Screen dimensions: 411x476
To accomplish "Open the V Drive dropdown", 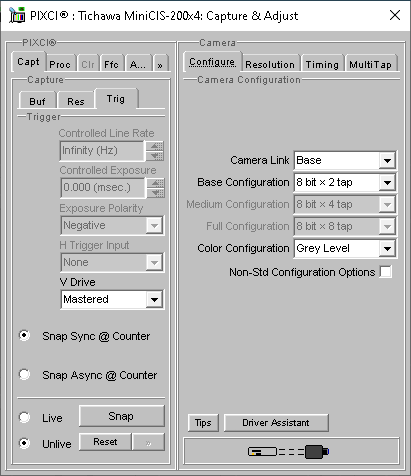I will click(x=154, y=299).
